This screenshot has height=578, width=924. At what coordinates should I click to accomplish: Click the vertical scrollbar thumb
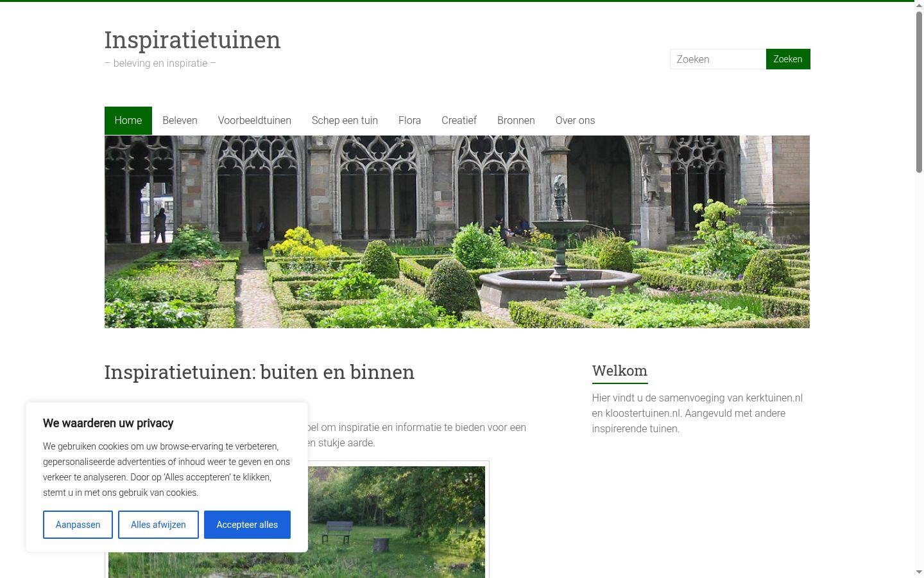point(919,92)
